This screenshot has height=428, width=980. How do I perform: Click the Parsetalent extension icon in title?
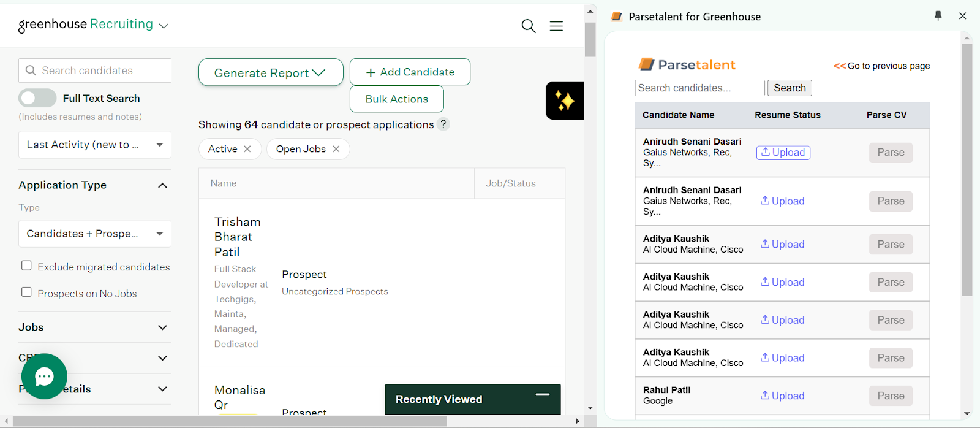pos(617,17)
